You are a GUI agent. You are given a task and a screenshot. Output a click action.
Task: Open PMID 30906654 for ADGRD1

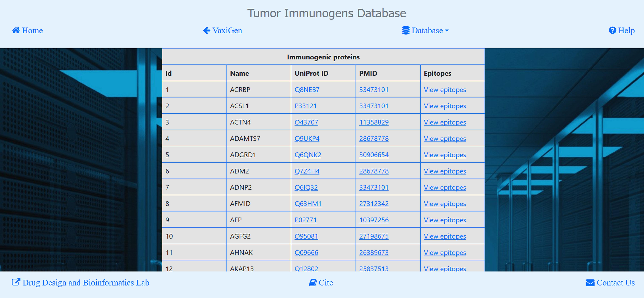click(374, 155)
